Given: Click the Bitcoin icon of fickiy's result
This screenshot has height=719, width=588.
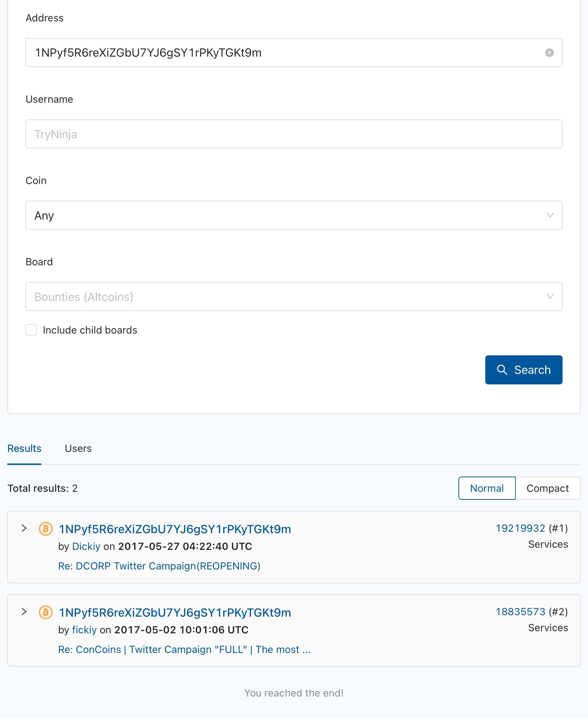Looking at the screenshot, I should 45,612.
